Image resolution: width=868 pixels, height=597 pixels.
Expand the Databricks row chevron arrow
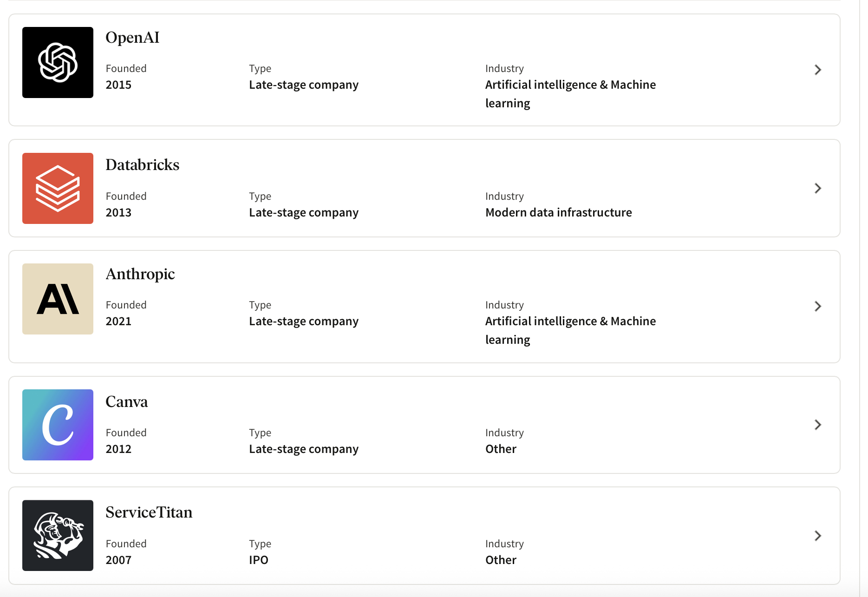point(818,188)
